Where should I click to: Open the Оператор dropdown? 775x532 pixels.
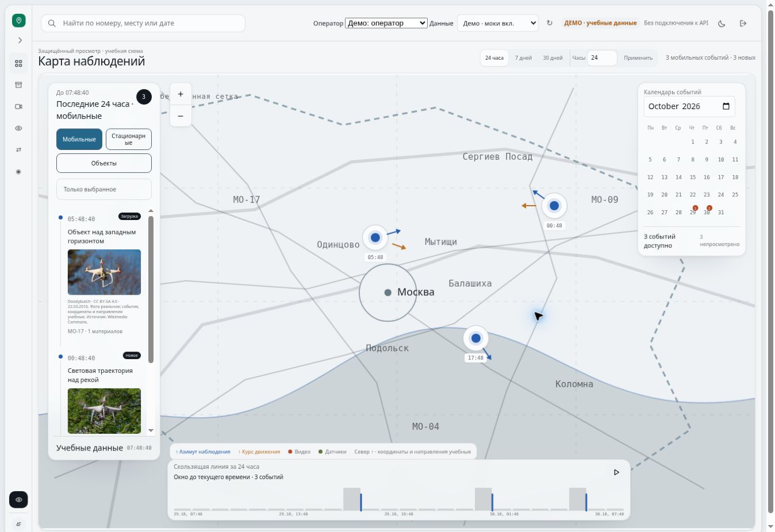pos(386,23)
